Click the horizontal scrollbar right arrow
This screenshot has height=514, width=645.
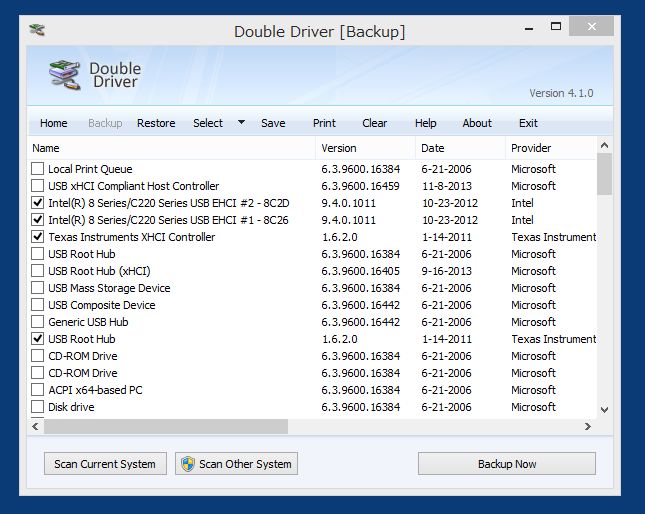pos(588,427)
